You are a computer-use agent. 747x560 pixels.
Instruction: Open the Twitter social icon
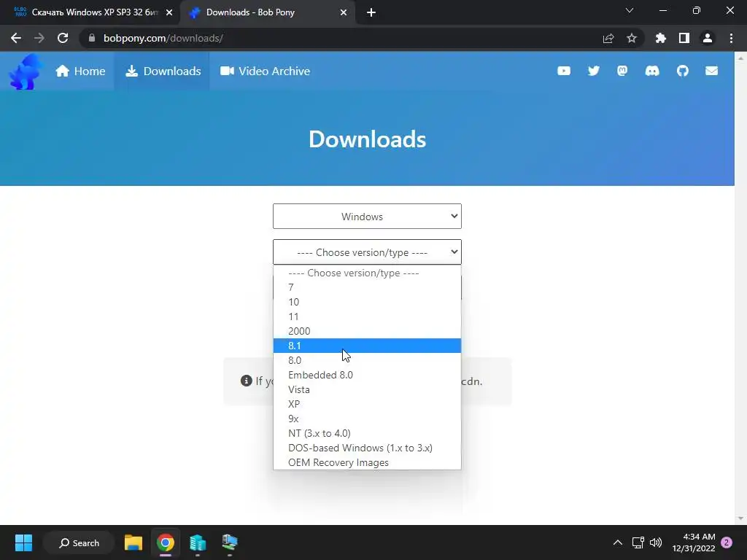tap(593, 71)
